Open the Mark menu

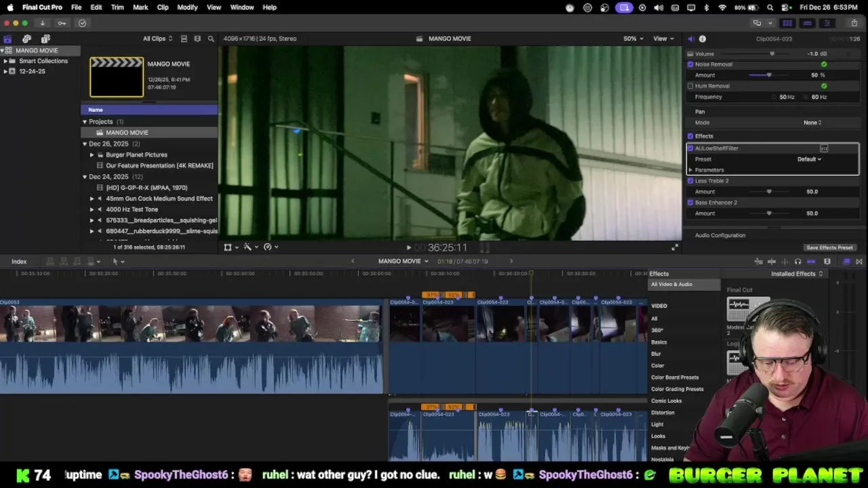140,7
